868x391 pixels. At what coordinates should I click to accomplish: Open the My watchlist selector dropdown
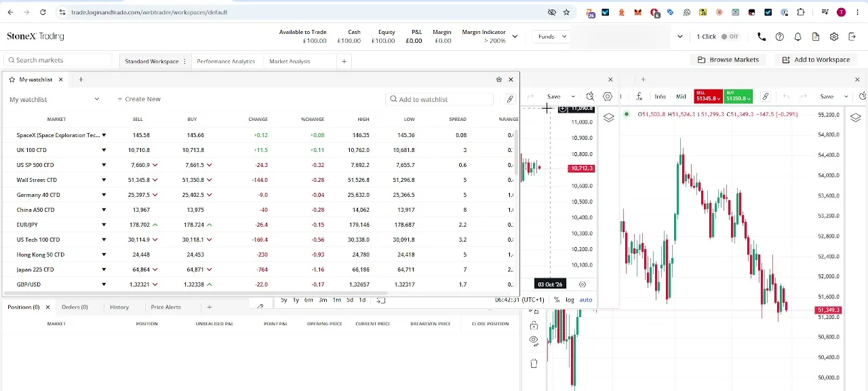[x=54, y=99]
